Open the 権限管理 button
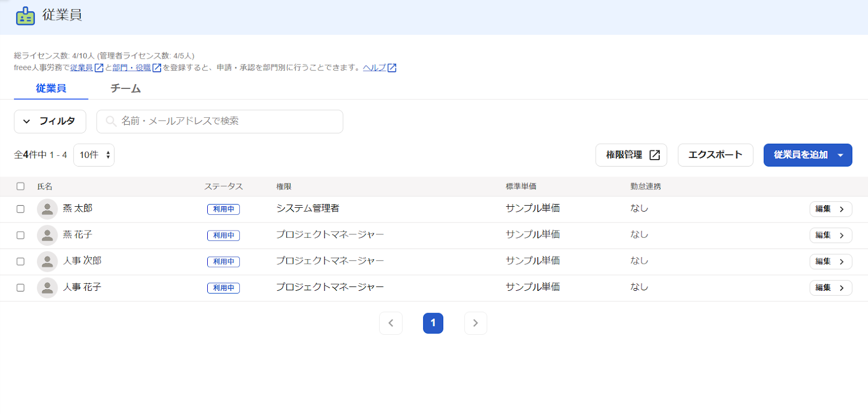868x414 pixels. coord(631,155)
